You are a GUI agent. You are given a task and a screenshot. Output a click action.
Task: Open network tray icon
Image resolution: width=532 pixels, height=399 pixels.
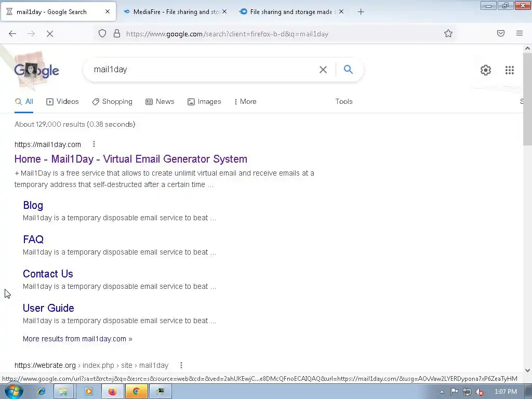[x=467, y=392]
